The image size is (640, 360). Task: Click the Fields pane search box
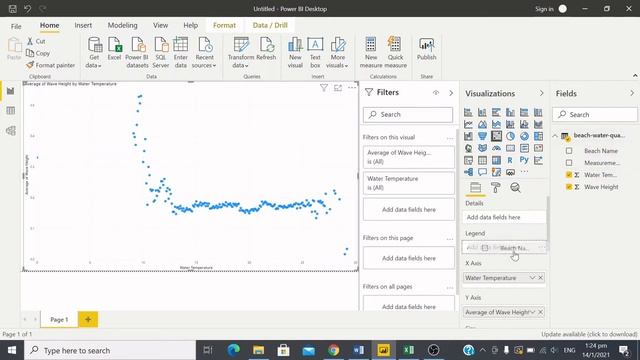click(595, 115)
